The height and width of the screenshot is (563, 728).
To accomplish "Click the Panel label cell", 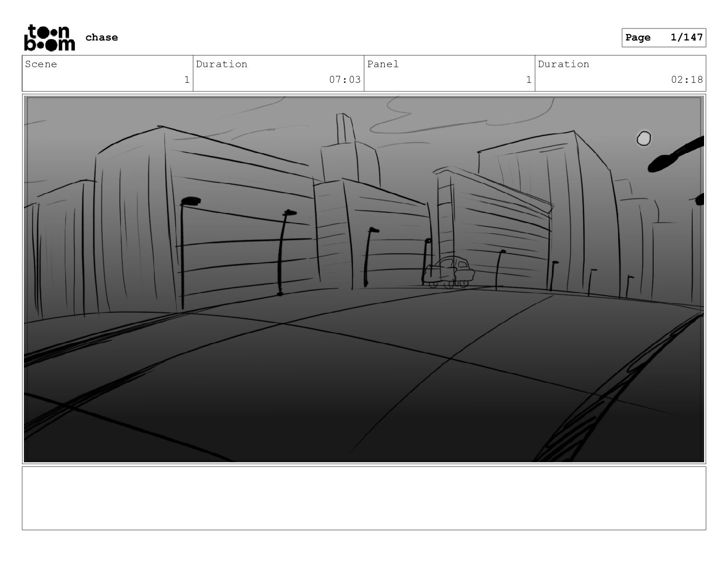I will pyautogui.click(x=449, y=73).
